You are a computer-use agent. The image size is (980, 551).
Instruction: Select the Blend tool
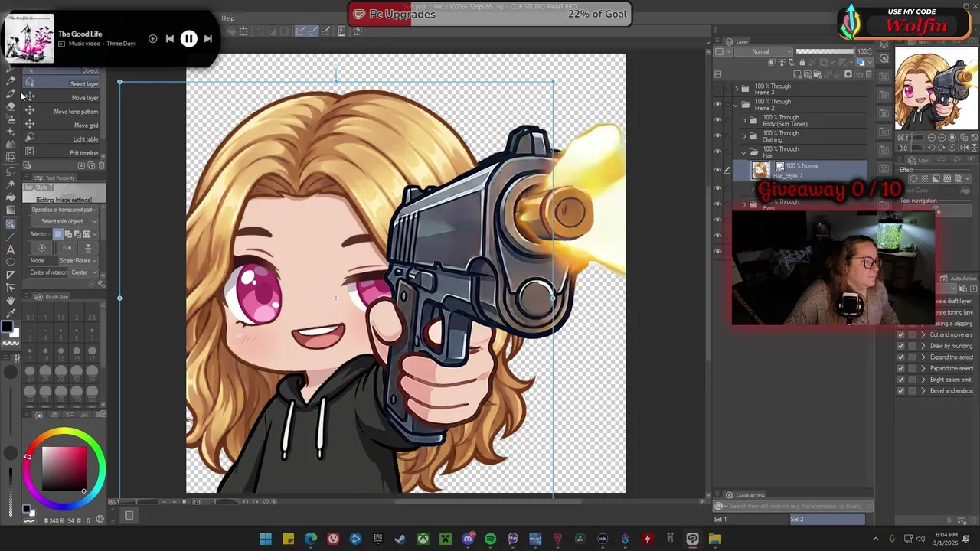tap(11, 144)
